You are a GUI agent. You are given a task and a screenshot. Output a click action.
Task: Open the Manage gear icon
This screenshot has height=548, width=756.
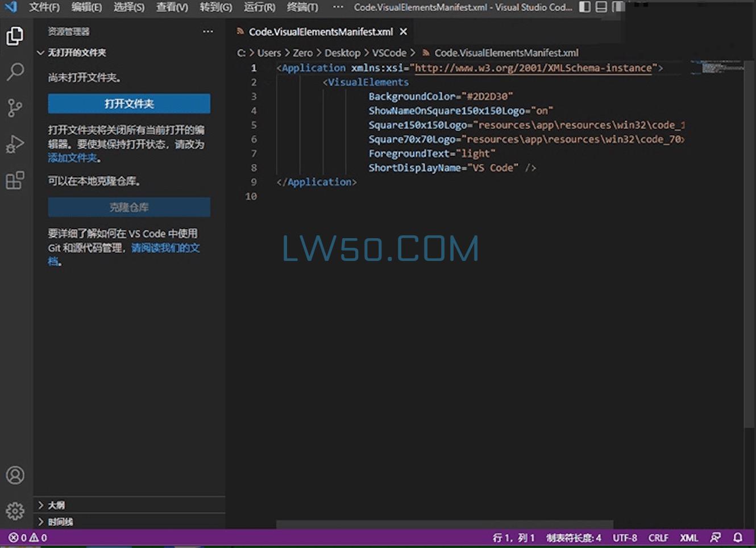point(15,510)
